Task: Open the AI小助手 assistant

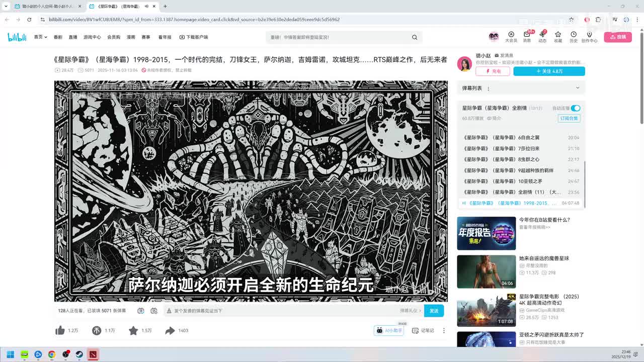Action: 388,330
